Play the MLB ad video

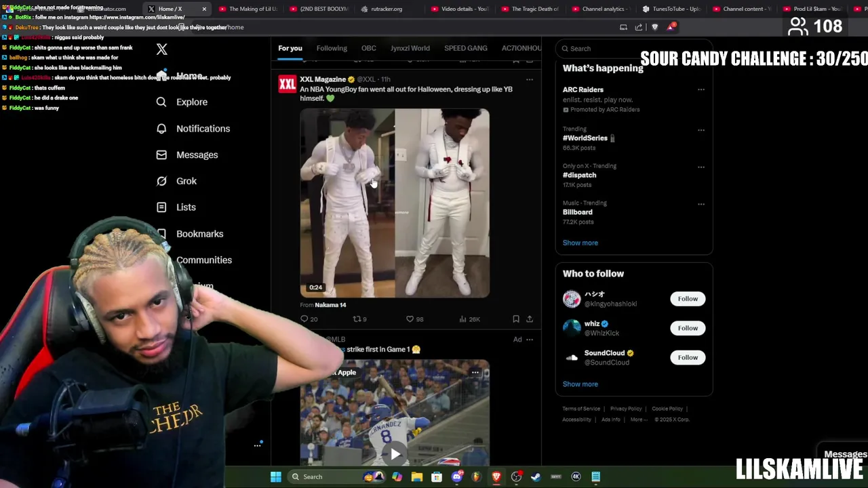[395, 454]
